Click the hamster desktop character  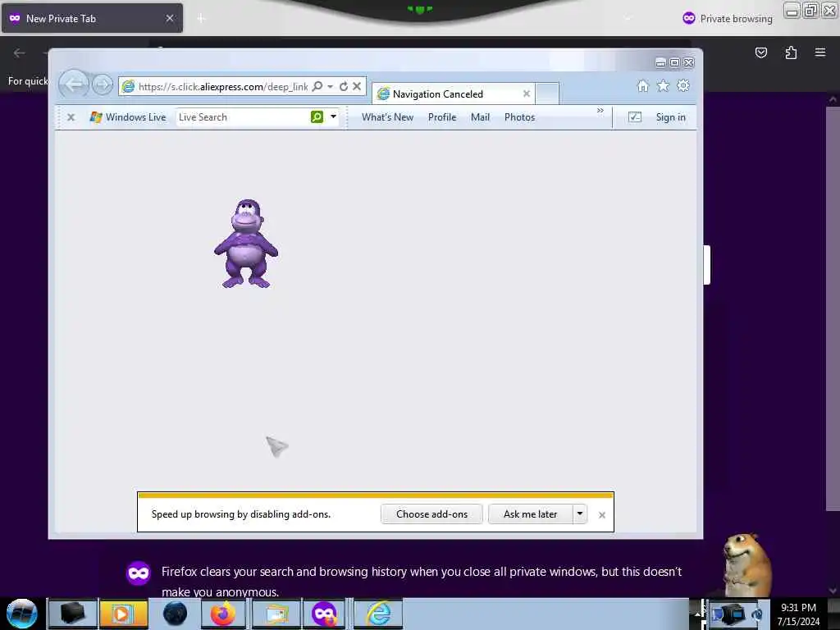pos(746,564)
